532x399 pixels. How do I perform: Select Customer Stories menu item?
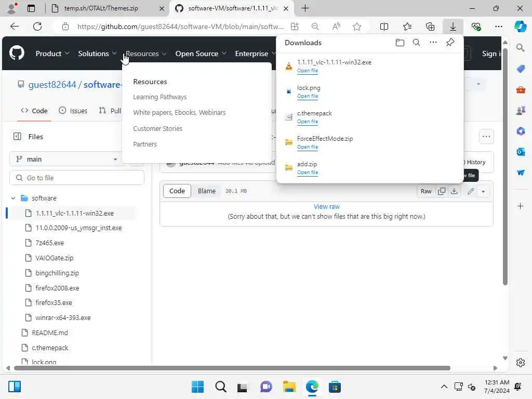pyautogui.click(x=157, y=129)
